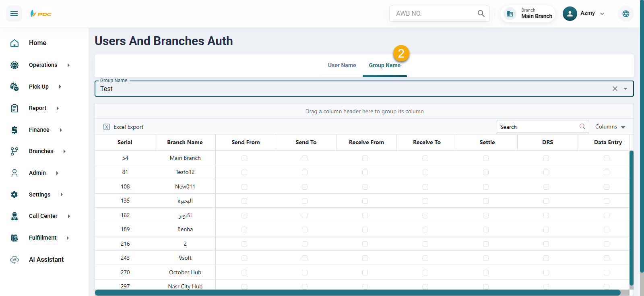Open the Azmy user menu chevron
The width and height of the screenshot is (644, 296).
click(602, 14)
